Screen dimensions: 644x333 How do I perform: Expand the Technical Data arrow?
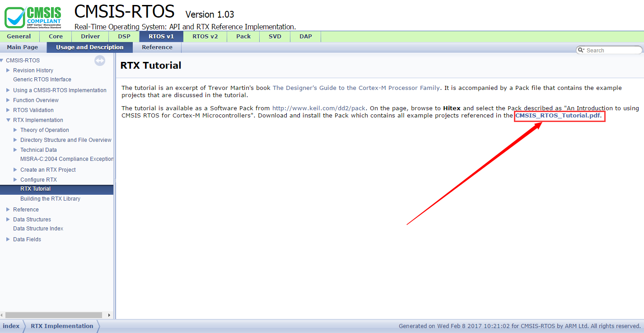[x=15, y=150]
